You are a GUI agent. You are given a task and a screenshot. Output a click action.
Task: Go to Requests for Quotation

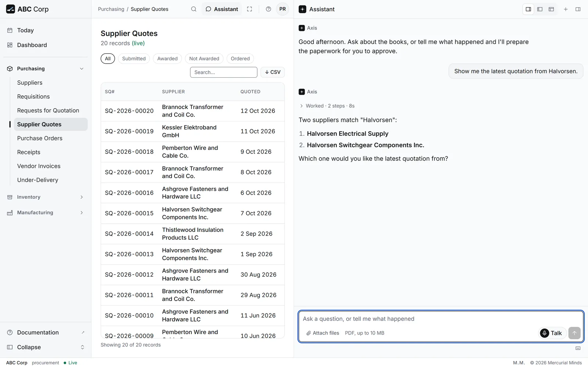(x=51, y=110)
